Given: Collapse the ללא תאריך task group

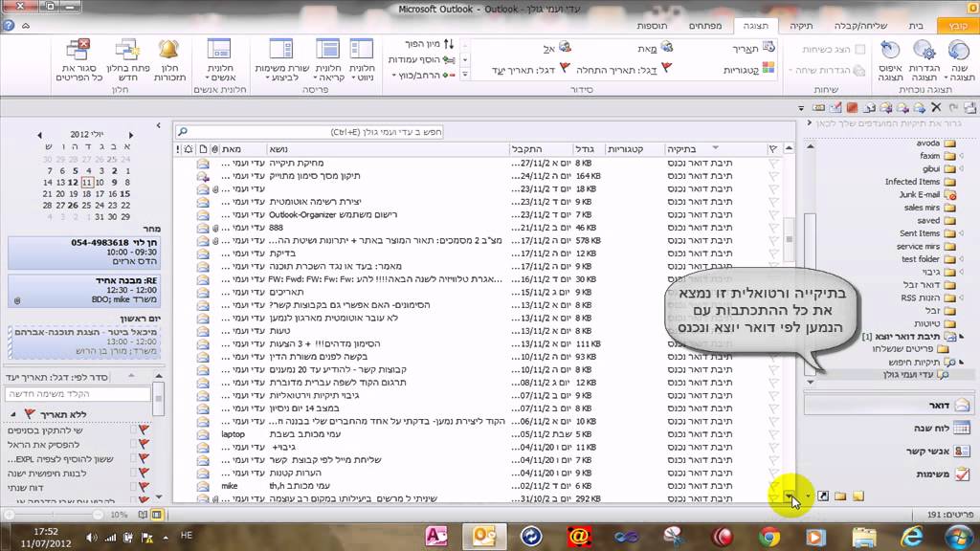Looking at the screenshot, I should coord(13,414).
